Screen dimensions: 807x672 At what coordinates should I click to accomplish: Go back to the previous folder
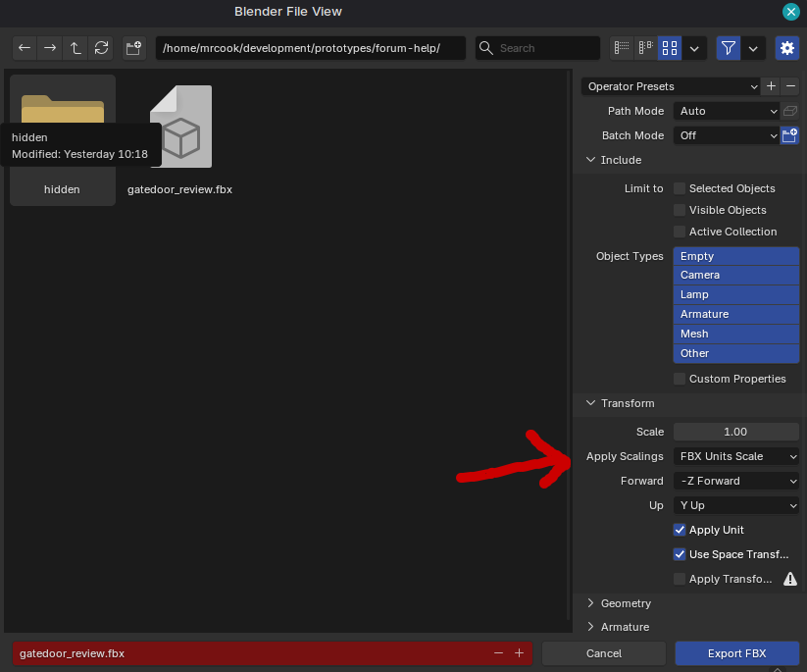(x=25, y=48)
